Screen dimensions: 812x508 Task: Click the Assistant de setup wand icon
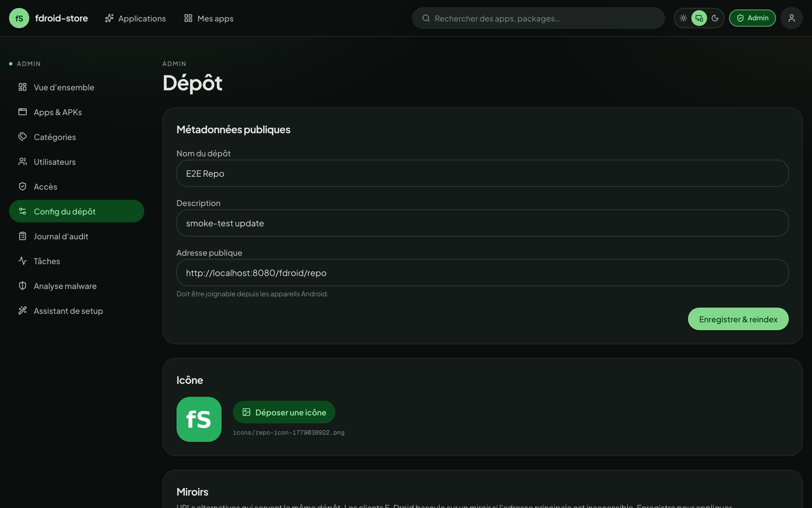pos(23,311)
